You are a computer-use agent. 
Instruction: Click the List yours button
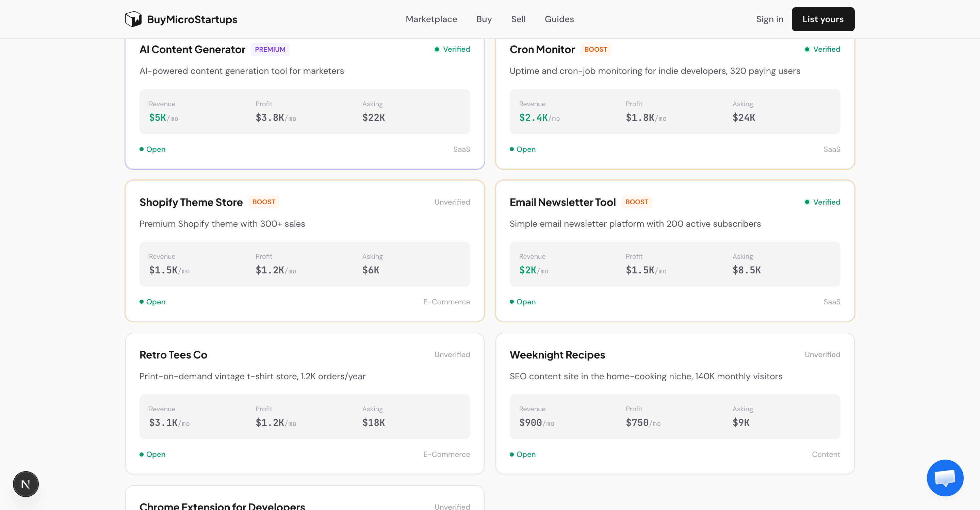tap(823, 19)
